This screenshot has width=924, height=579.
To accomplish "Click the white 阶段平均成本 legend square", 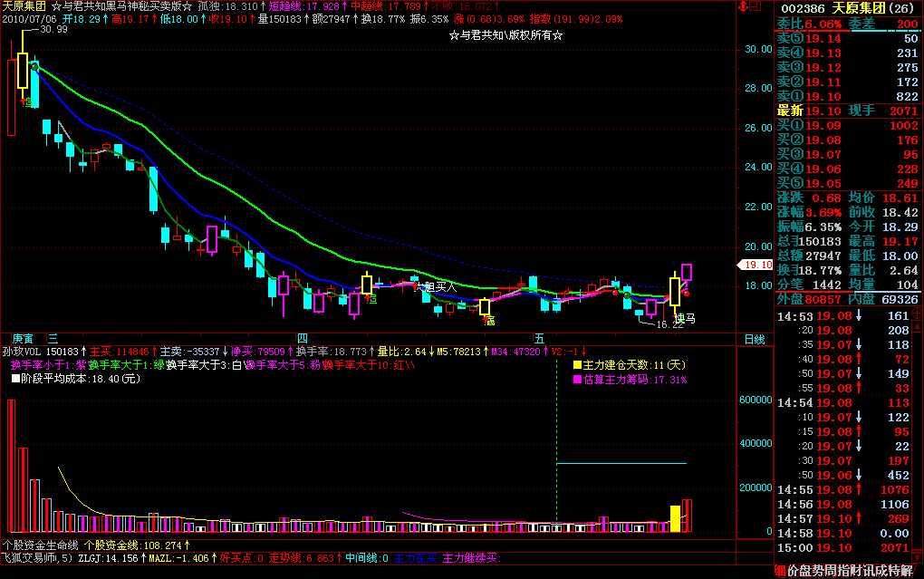I will point(15,379).
